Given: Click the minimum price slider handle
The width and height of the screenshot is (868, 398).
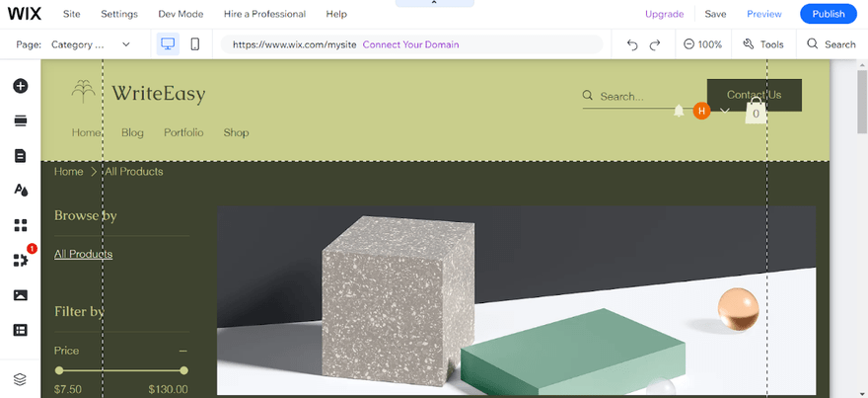Looking at the screenshot, I should [59, 370].
